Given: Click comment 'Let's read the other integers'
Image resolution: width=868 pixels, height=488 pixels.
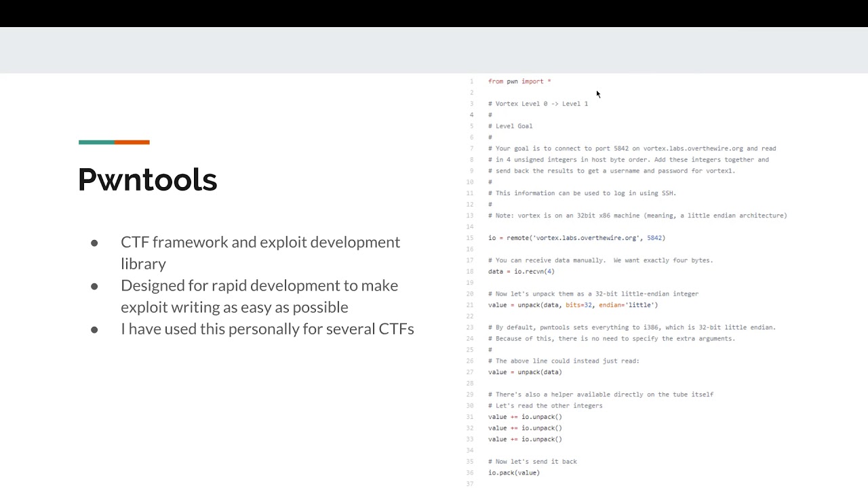Looking at the screenshot, I should pyautogui.click(x=545, y=406).
